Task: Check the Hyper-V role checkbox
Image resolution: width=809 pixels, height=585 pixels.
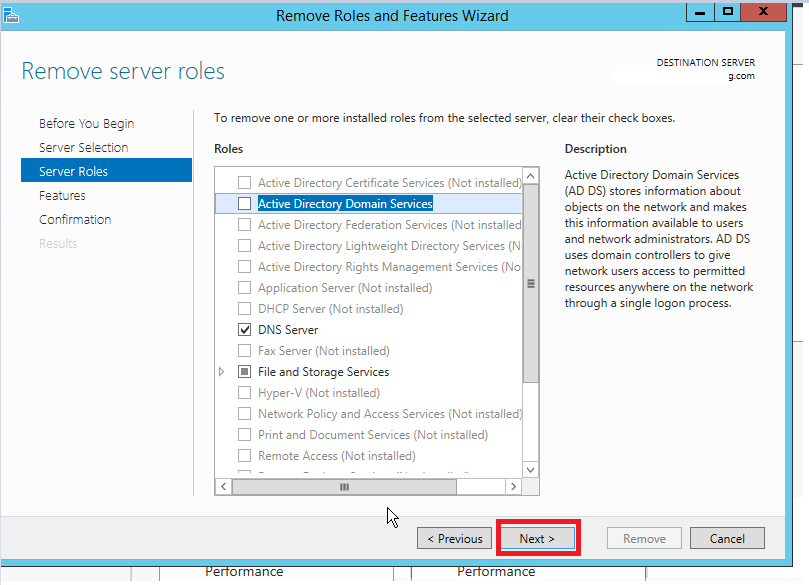Action: click(243, 392)
